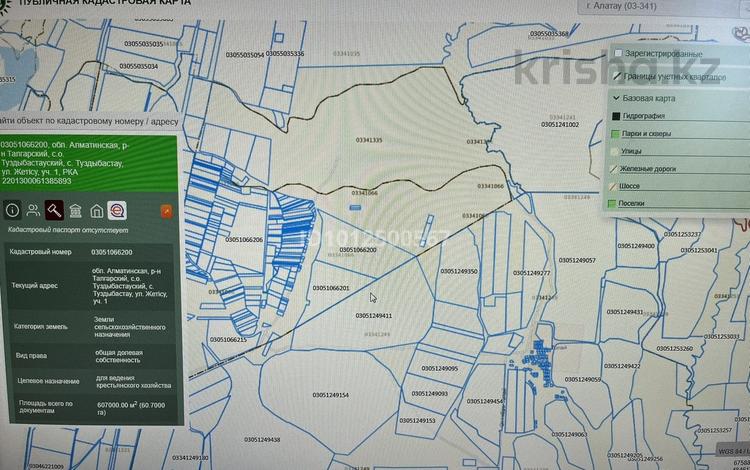The height and width of the screenshot is (470, 750).
Task: Select parcel 03051066206 on the map
Action: pyautogui.click(x=244, y=240)
